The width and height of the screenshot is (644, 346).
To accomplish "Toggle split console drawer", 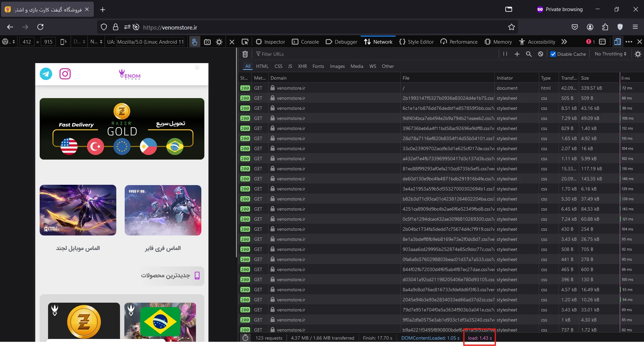I will (x=602, y=42).
